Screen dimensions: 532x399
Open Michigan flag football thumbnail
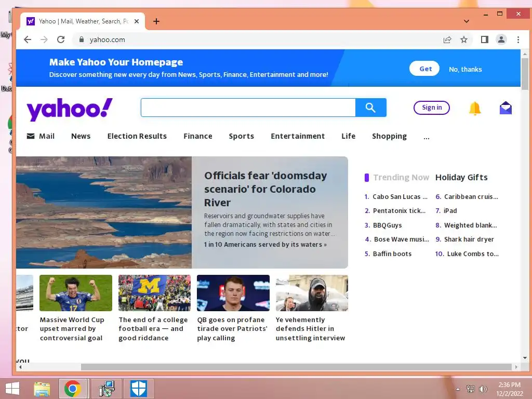click(x=154, y=293)
